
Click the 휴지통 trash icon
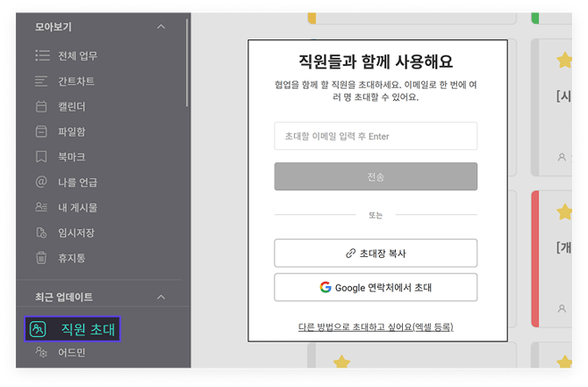40,258
